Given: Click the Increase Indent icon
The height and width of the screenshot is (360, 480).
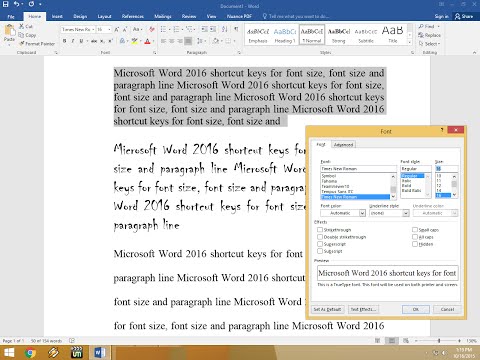Looking at the screenshot, I should [213, 30].
